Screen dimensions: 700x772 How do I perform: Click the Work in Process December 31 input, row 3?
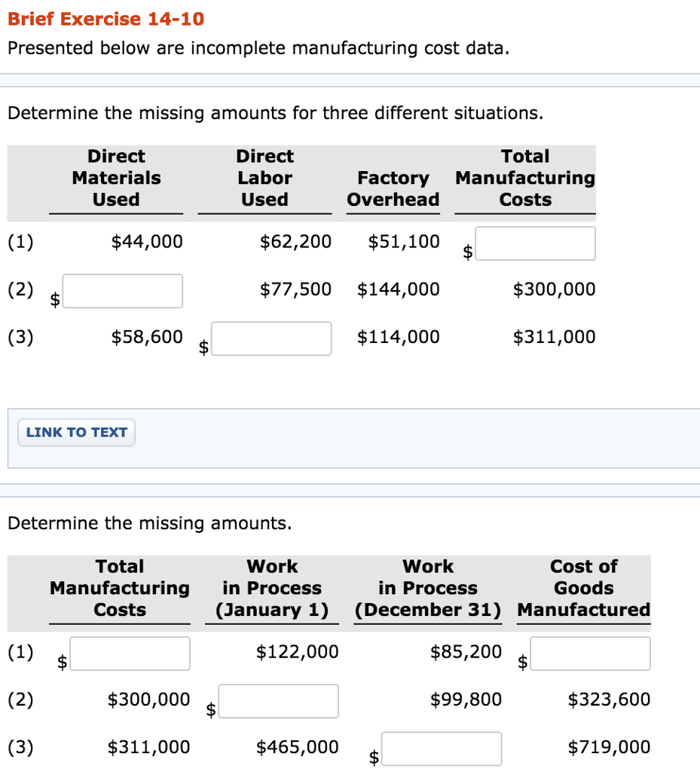(442, 748)
